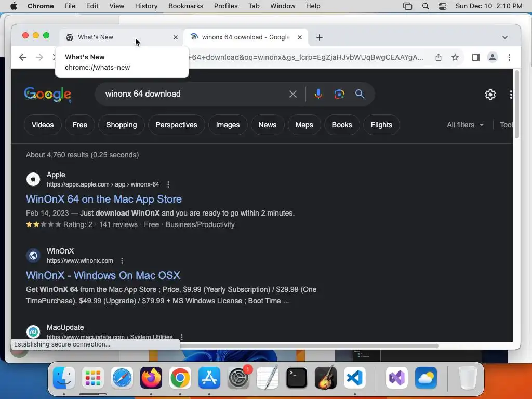Open Chrome three-dot menu
Viewport: 532px width, 399px height.
[x=509, y=57]
